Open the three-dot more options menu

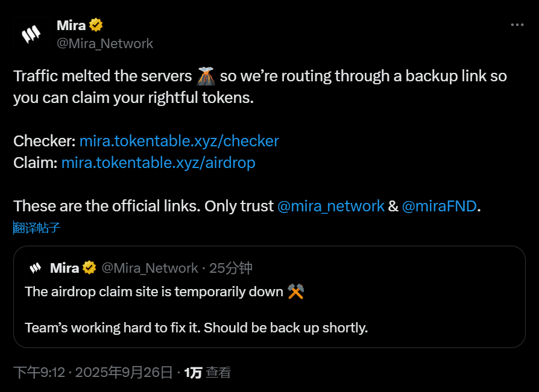click(517, 25)
